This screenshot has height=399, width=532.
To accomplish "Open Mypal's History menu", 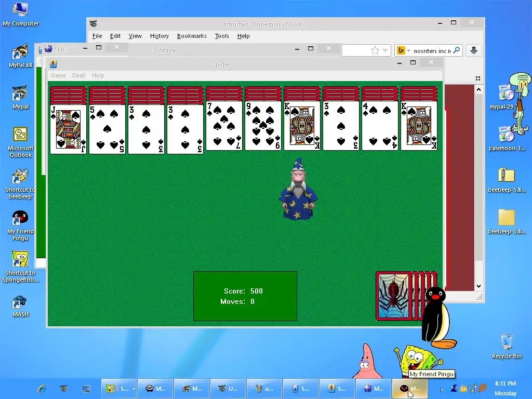I will point(159,36).
